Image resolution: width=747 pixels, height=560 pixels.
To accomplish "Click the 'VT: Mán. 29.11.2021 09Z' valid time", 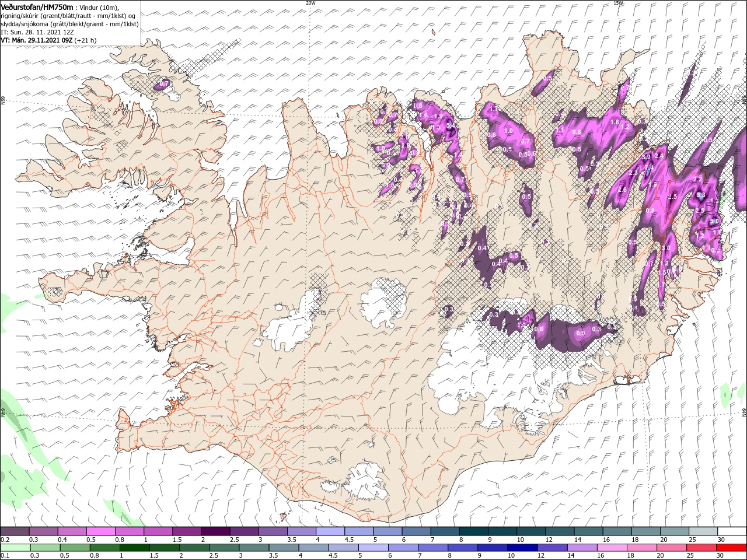I will 36,40.
